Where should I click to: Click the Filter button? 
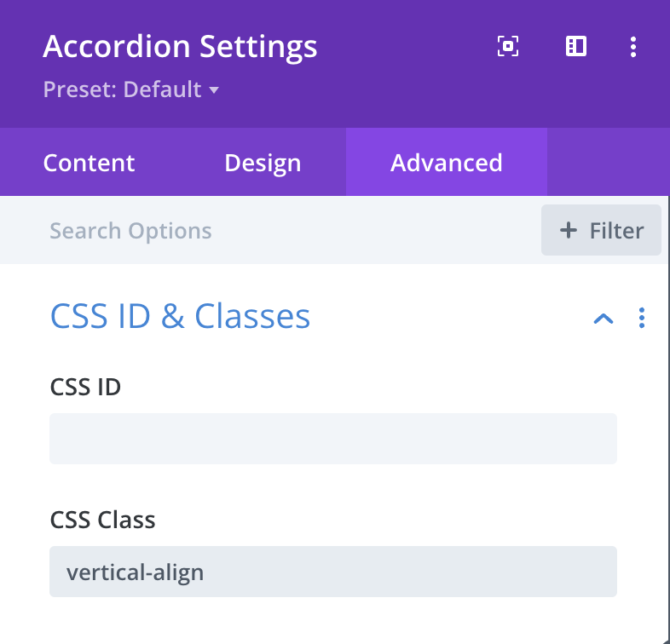point(601,230)
